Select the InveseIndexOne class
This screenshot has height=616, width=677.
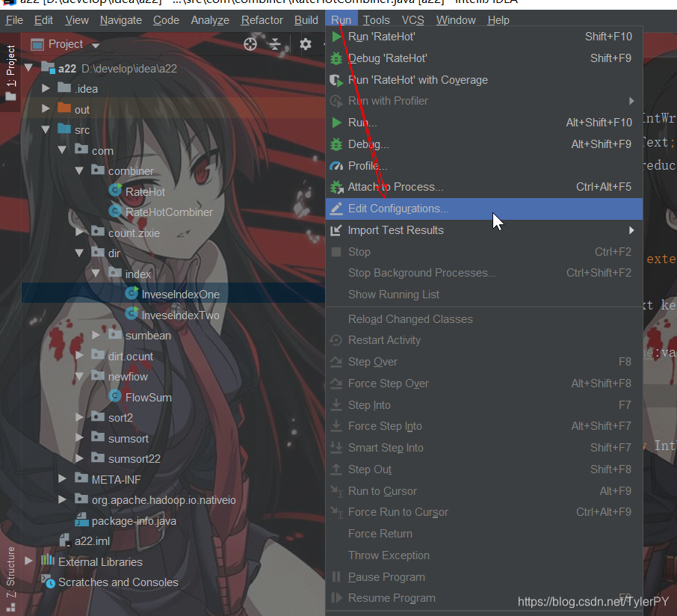[x=181, y=295]
